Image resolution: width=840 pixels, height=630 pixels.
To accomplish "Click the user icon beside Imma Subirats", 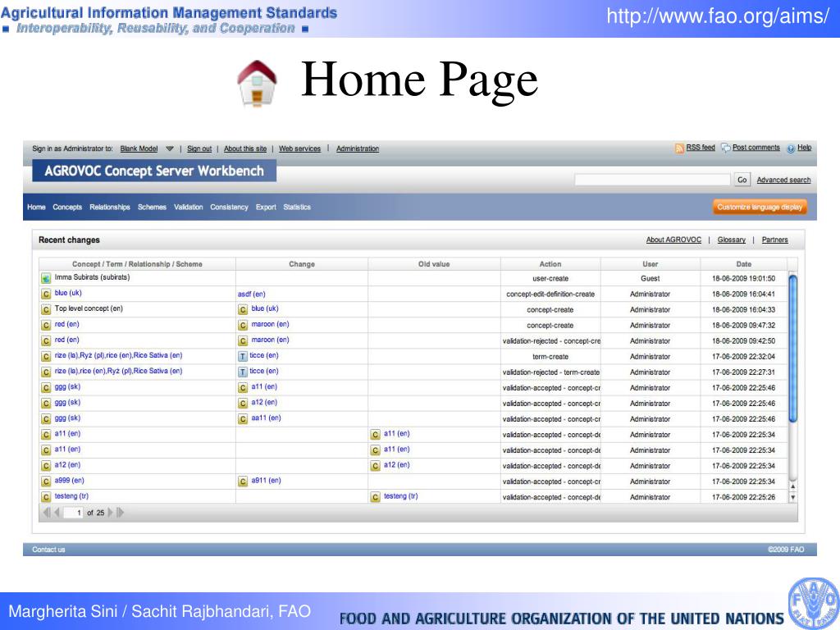I will 46,279.
